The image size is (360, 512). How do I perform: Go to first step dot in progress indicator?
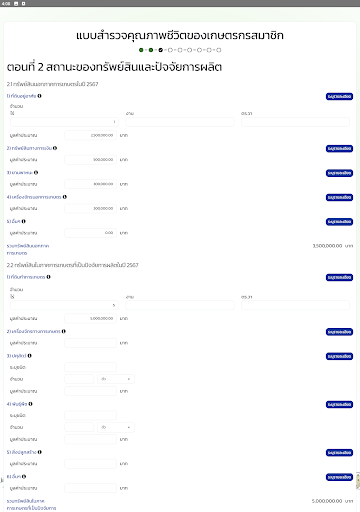coord(141,50)
